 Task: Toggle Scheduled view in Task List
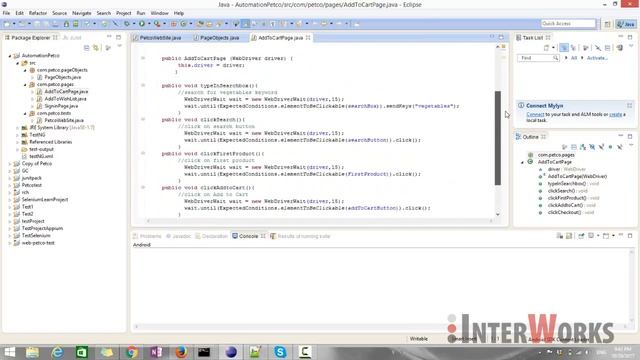pyautogui.click(x=573, y=48)
